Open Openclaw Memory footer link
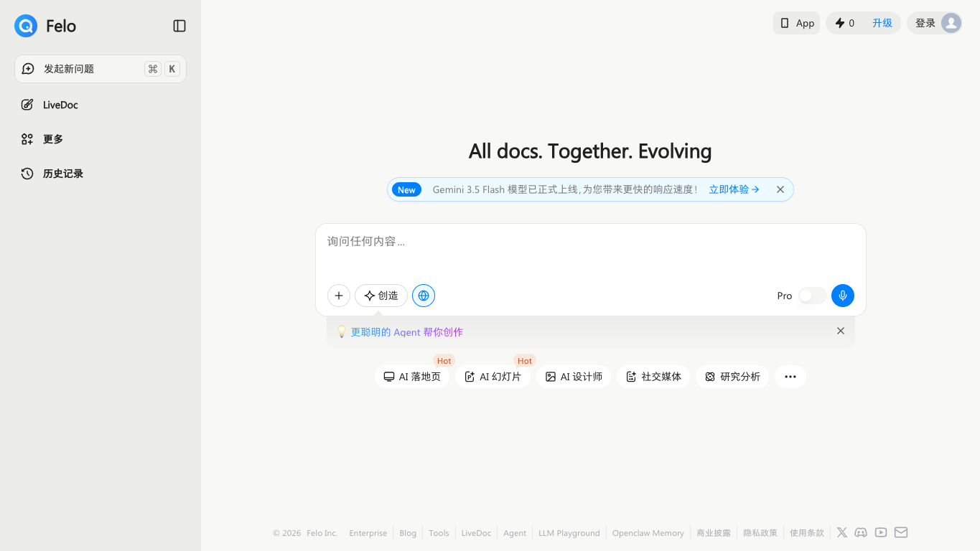The image size is (980, 551). (x=648, y=533)
